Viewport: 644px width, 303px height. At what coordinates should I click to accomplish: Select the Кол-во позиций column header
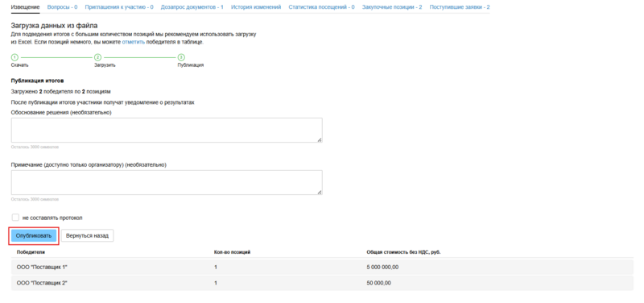tap(233, 252)
